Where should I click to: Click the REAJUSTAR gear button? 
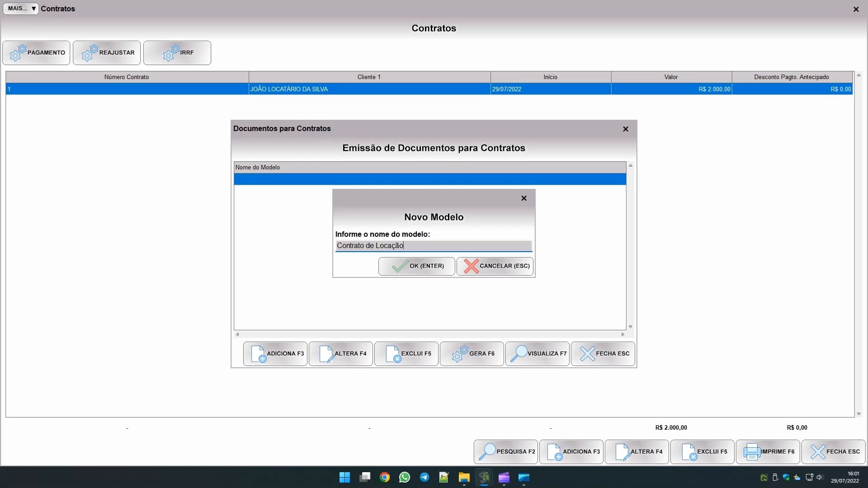point(107,53)
